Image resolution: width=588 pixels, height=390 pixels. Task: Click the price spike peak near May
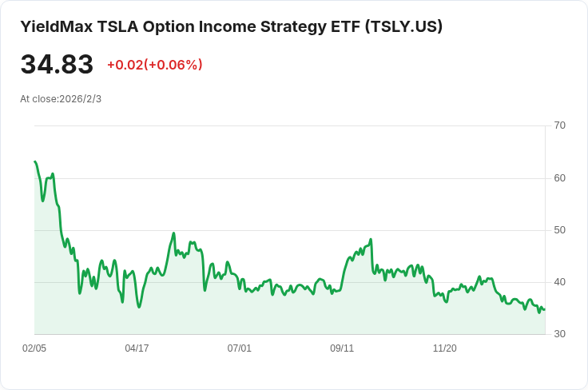click(173, 233)
